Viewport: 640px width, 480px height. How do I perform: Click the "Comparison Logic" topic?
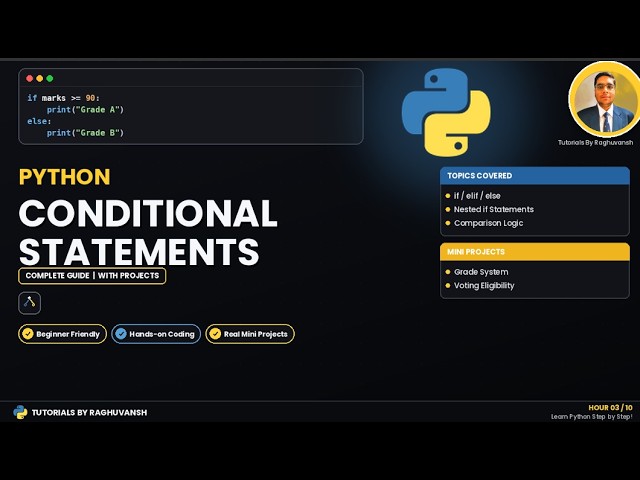click(x=488, y=223)
